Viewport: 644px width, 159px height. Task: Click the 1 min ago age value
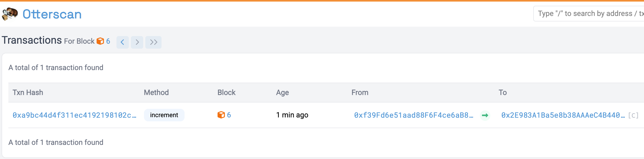(292, 115)
